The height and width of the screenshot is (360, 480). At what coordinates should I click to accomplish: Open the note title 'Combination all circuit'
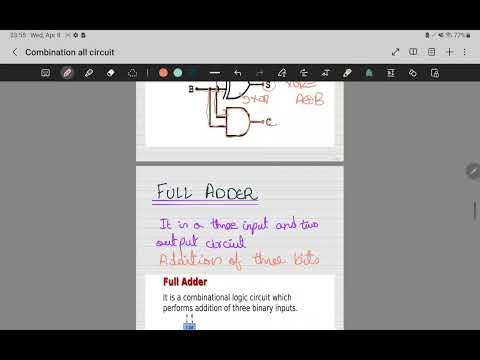pyautogui.click(x=70, y=52)
